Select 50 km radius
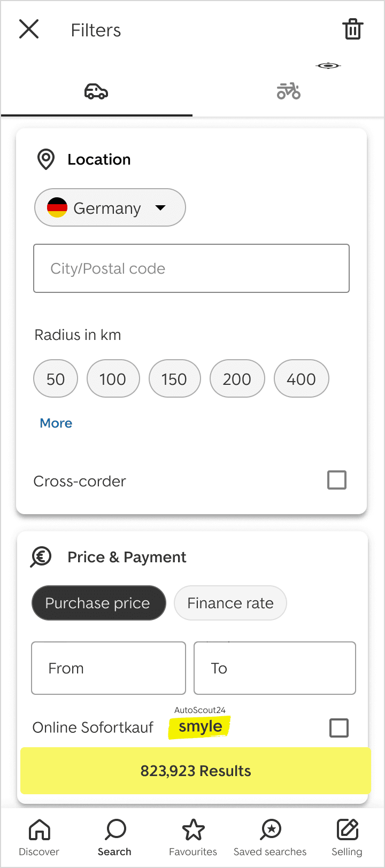Screen dimensions: 385x868 [x=56, y=379]
